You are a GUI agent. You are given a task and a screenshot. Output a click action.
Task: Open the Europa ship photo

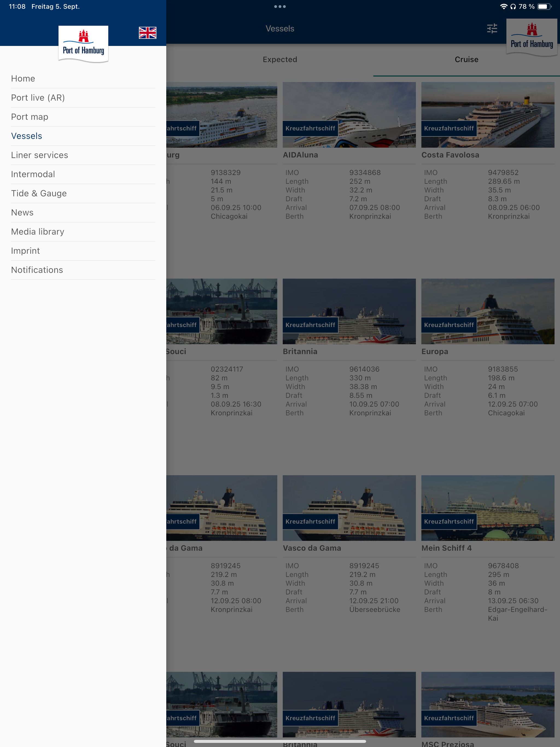point(488,311)
